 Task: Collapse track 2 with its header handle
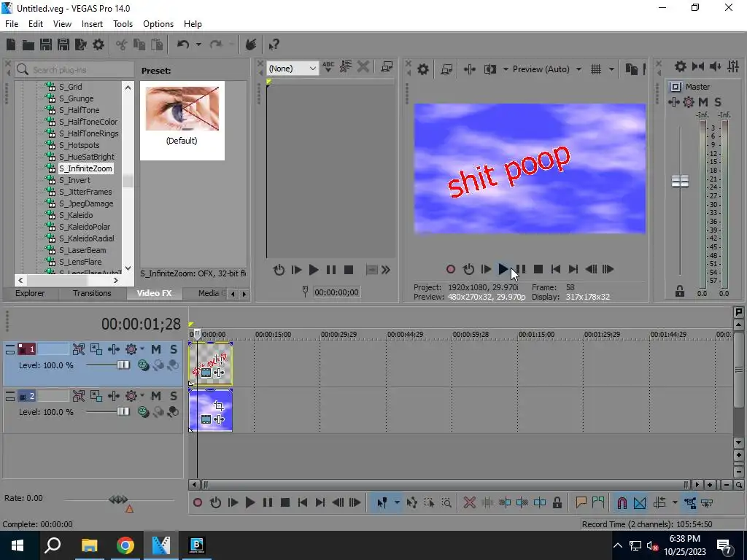10,396
